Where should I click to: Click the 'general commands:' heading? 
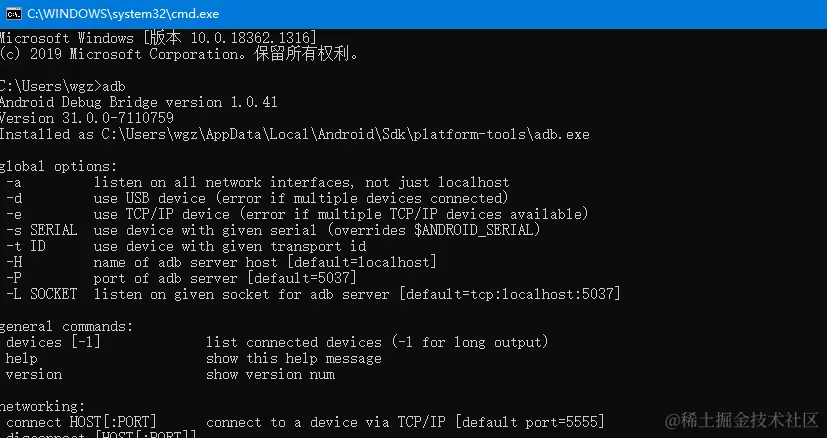pos(66,327)
